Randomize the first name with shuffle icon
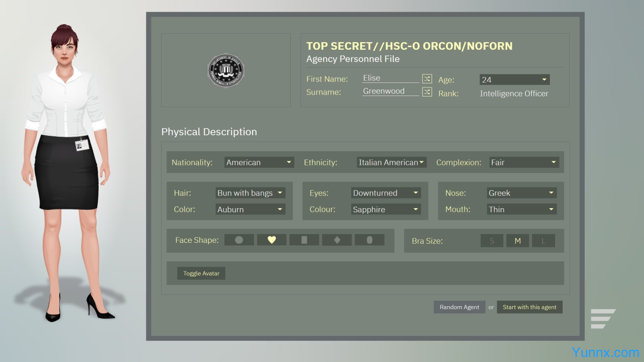The width and height of the screenshot is (644, 362). point(427,78)
